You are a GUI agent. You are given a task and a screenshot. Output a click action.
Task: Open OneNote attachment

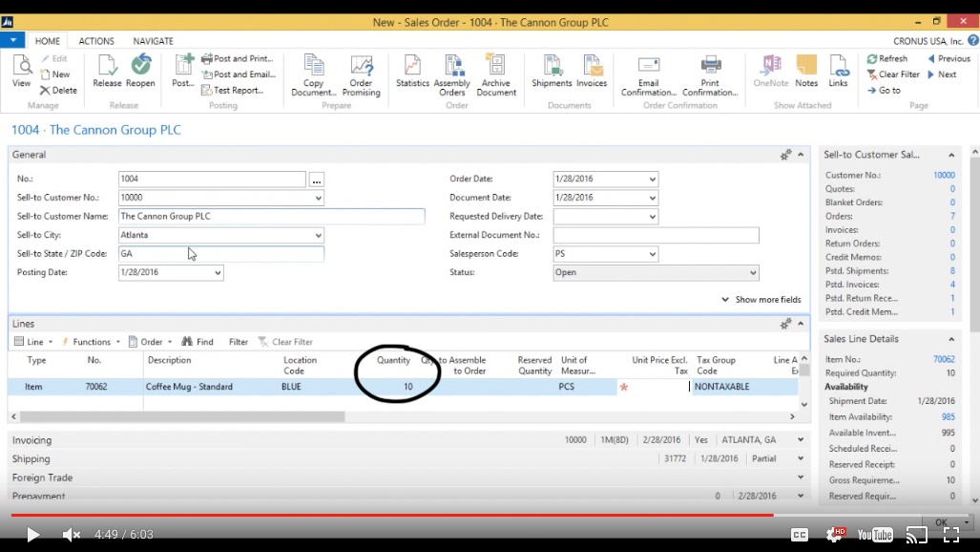771,71
